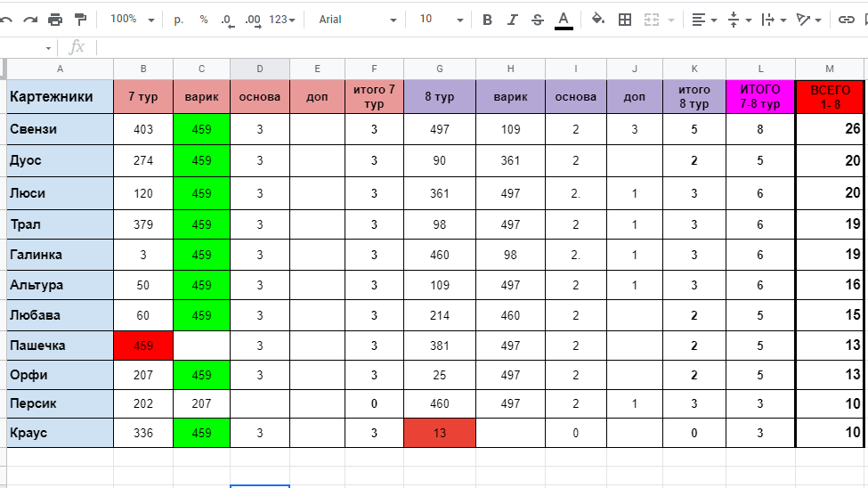This screenshot has width=868, height=488.
Task: Expand the merge cells options arrow
Action: point(671,20)
